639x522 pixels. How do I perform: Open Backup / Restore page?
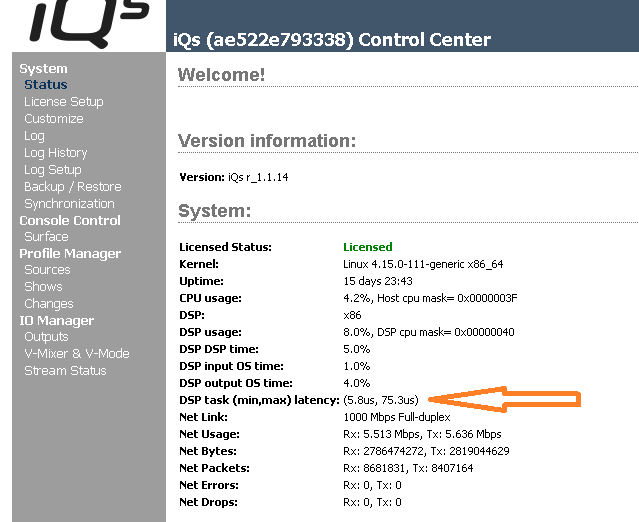(73, 187)
